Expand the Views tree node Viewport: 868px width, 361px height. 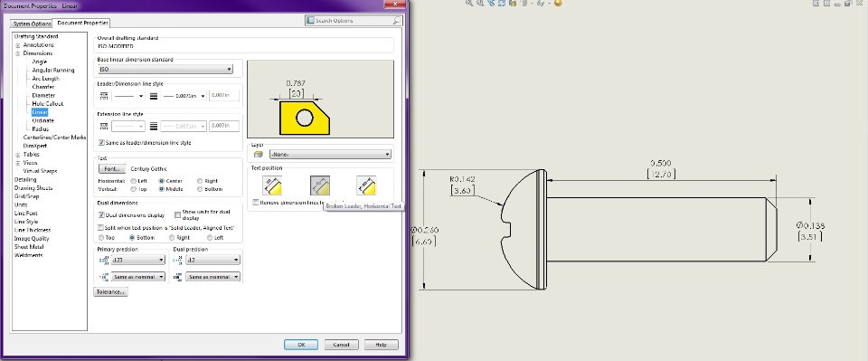pos(18,163)
